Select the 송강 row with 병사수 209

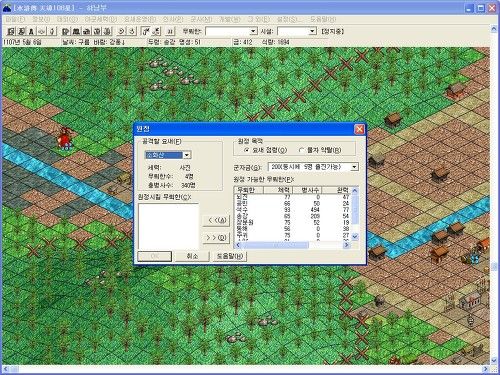tap(293, 216)
